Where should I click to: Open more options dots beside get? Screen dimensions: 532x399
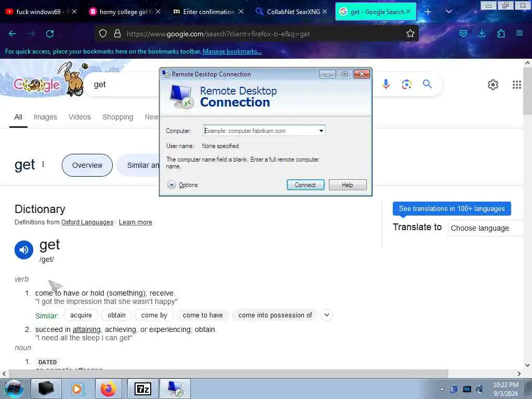[x=43, y=164]
